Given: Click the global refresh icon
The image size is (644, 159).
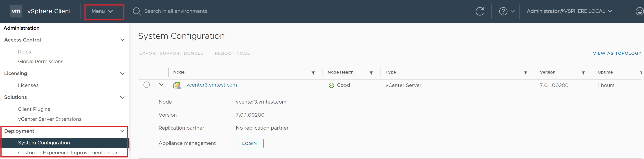Looking at the screenshot, I should pyautogui.click(x=480, y=11).
